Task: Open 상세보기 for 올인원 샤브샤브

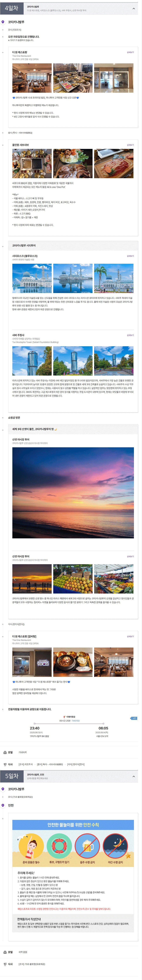Action: click(130, 145)
